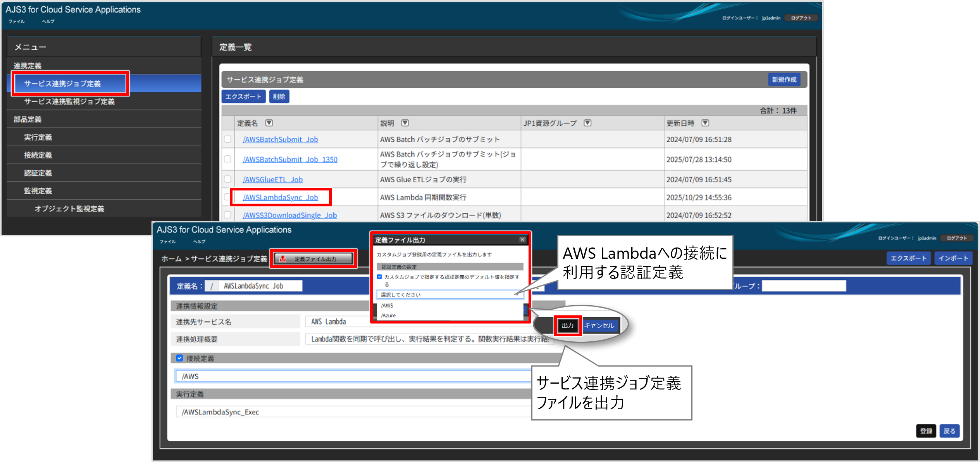This screenshot has height=462, width=980.
Task: Click the 定義名 column filter icon
Action: [x=269, y=123]
